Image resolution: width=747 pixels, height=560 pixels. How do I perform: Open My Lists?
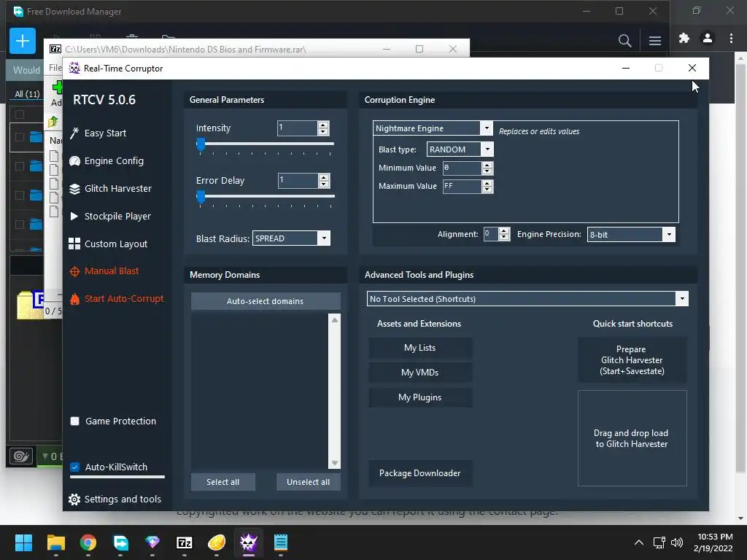(419, 348)
